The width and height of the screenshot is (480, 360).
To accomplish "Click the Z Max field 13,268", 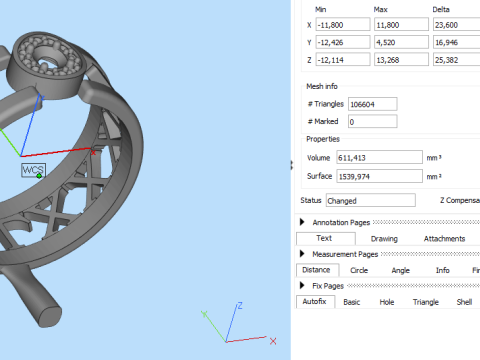I will (x=401, y=60).
